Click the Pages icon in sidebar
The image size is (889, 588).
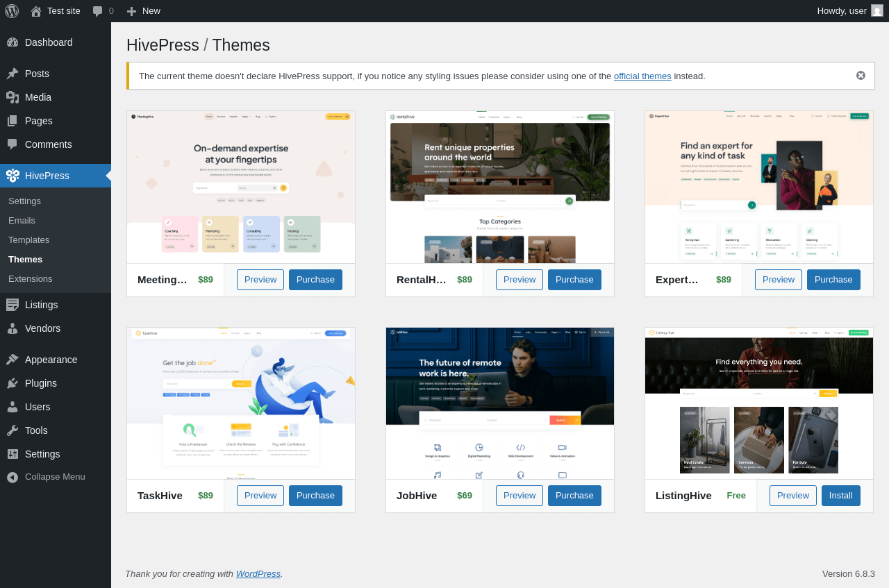[13, 121]
